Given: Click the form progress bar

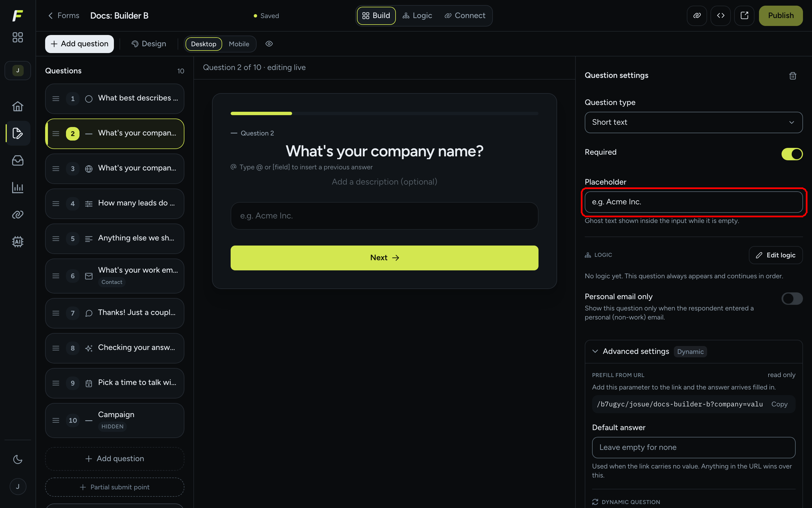Looking at the screenshot, I should [x=384, y=113].
